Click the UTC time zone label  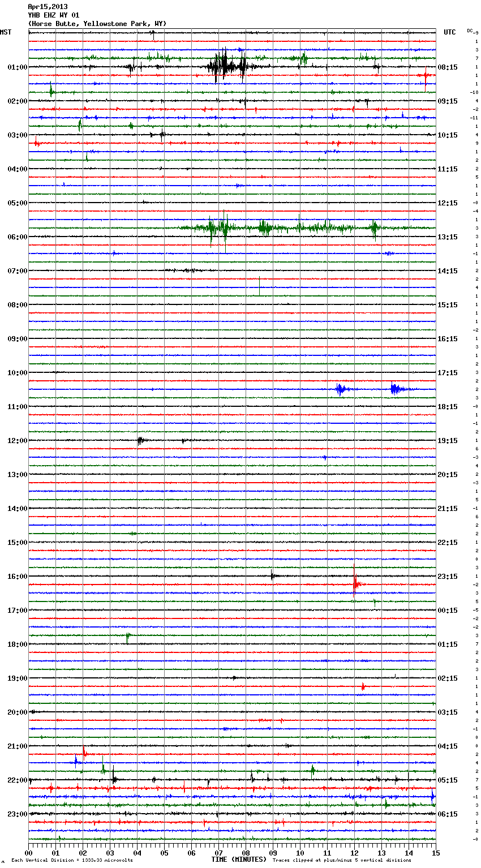coord(450,32)
